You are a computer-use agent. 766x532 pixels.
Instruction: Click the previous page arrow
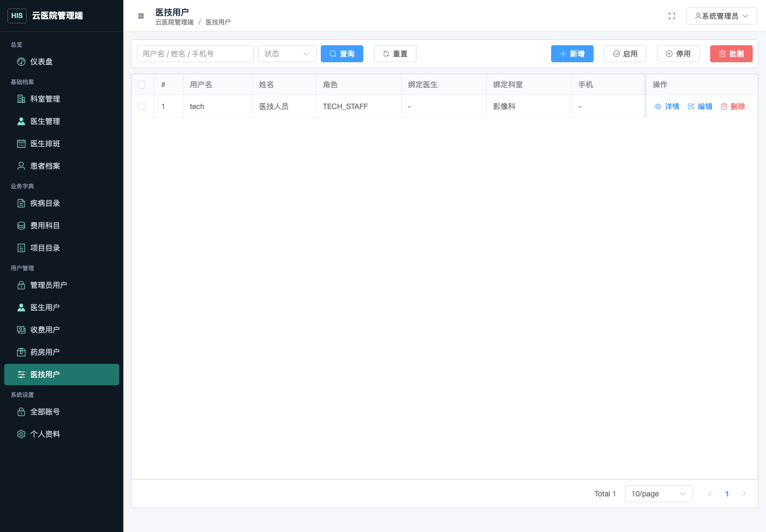[x=710, y=494]
